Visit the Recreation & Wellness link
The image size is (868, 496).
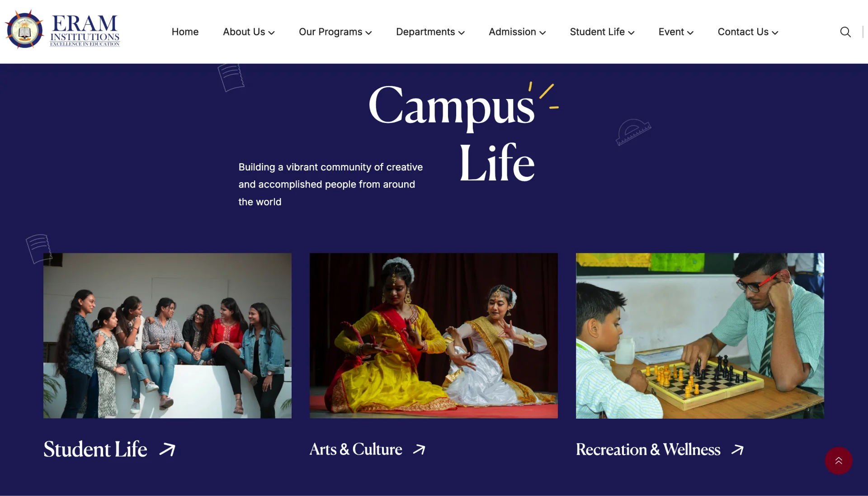tap(648, 449)
